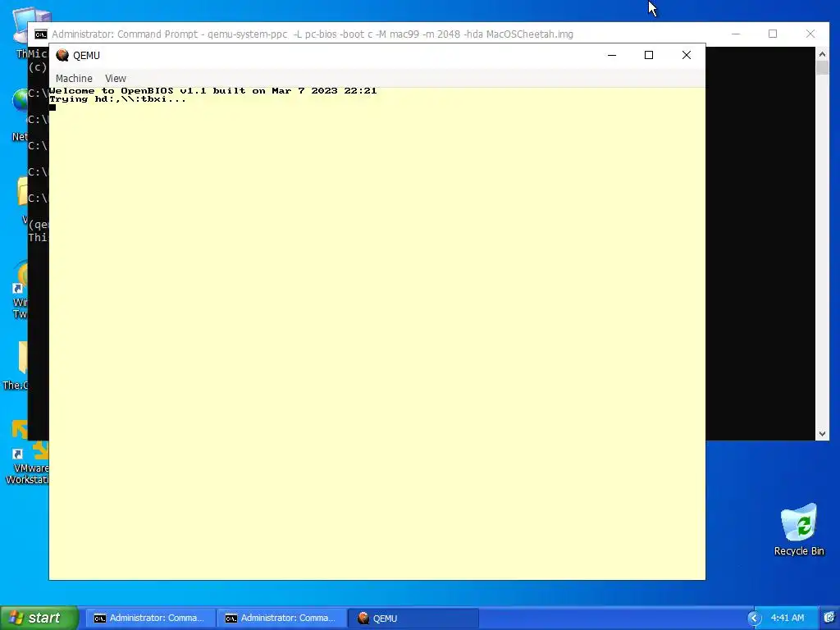Click the Command Prompt title bar icon
Screen dimensions: 840x630
point(41,34)
